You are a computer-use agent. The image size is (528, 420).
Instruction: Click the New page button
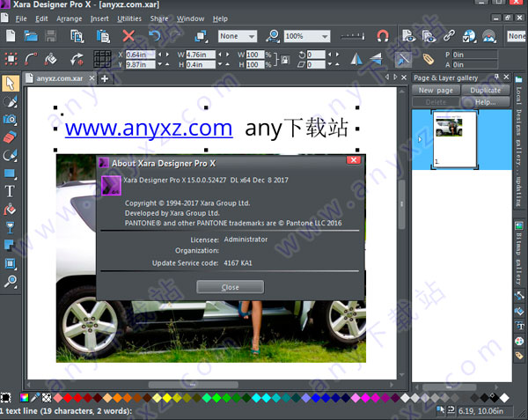coord(436,91)
